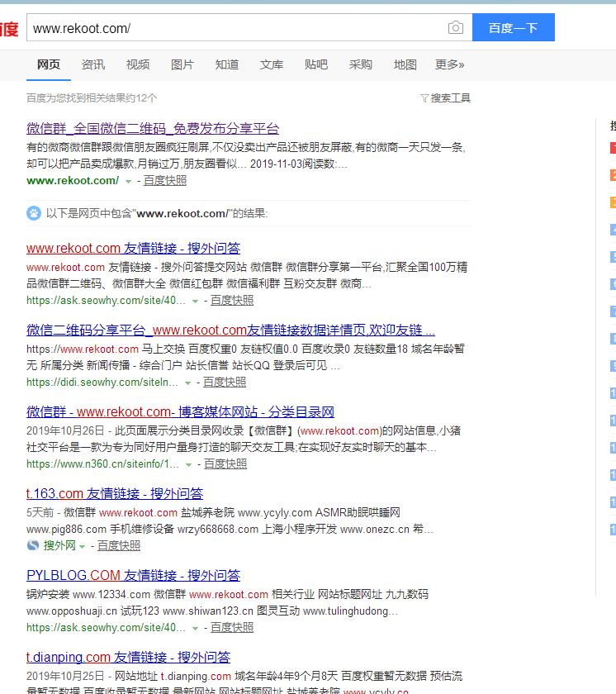Image resolution: width=616 pixels, height=694 pixels.
Task: Open 百度快照 for the n360.cn result
Action: coord(225,463)
